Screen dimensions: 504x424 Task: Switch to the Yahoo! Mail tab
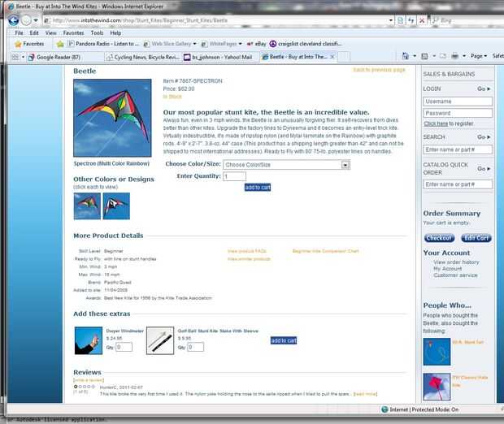click(x=218, y=57)
